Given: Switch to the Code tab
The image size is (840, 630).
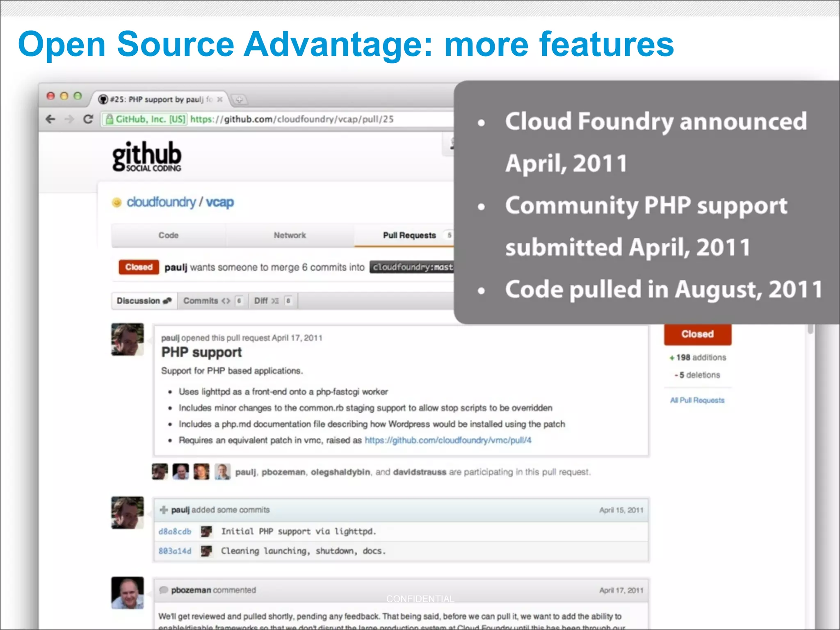Looking at the screenshot, I should point(169,235).
